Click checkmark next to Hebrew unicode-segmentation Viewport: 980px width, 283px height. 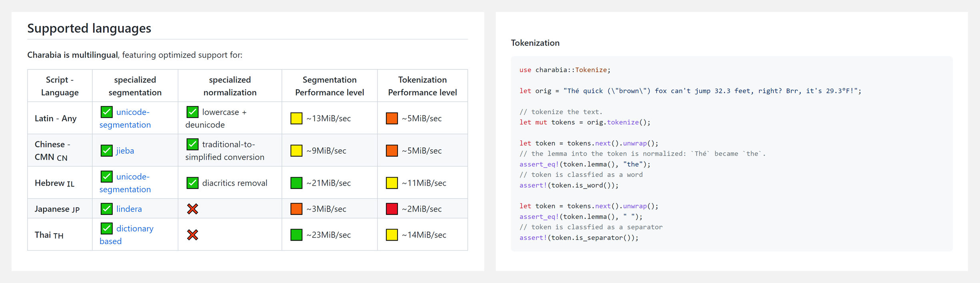tap(106, 176)
